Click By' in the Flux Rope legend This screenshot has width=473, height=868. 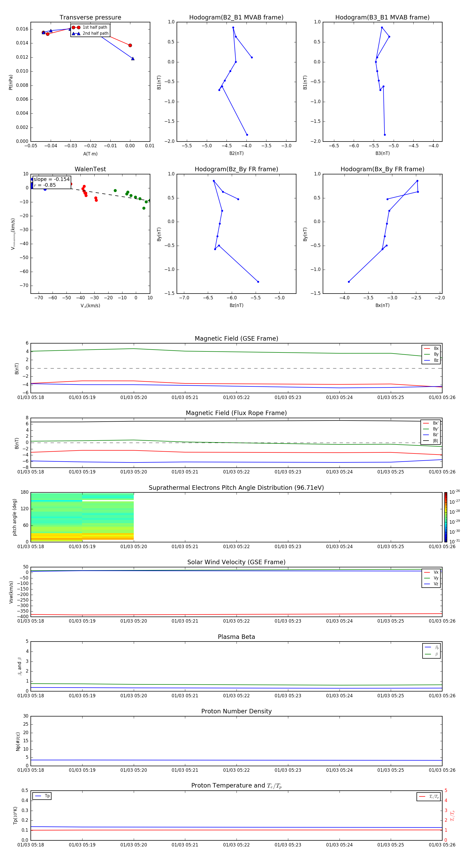(431, 429)
